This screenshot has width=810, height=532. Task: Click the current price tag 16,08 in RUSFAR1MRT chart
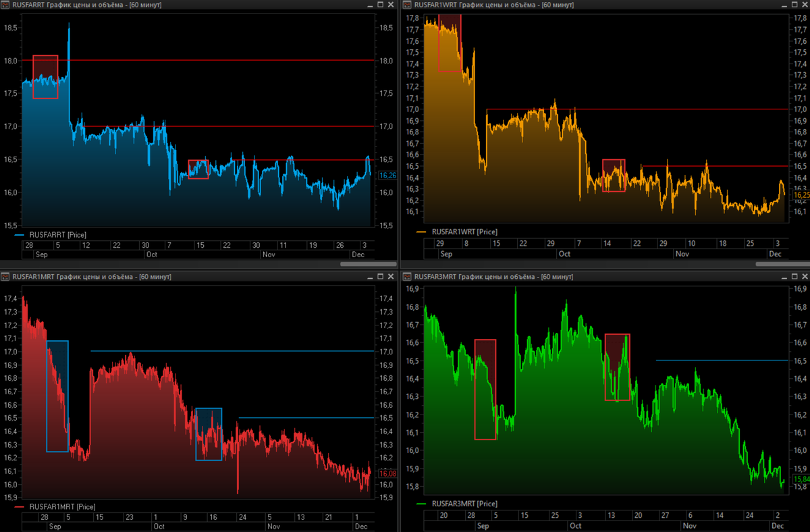tap(387, 473)
